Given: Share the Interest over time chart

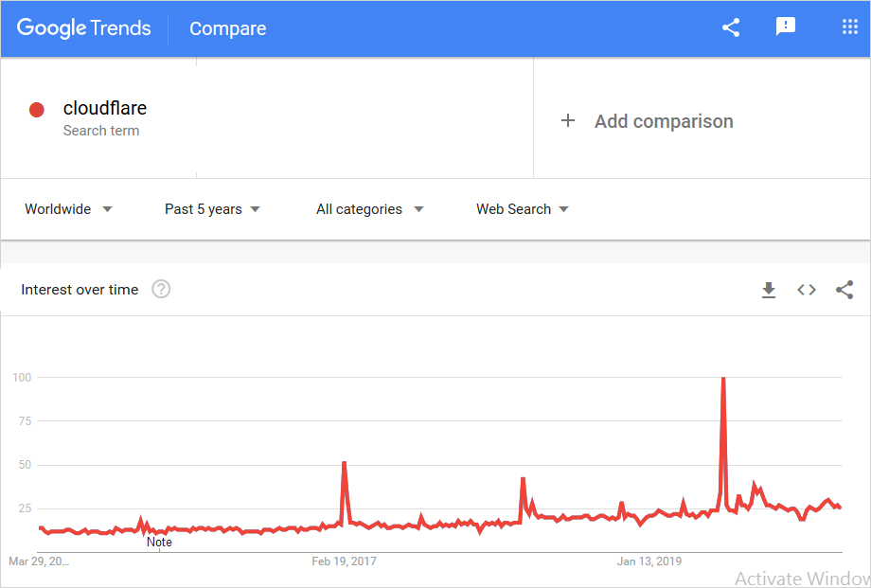Looking at the screenshot, I should [844, 291].
